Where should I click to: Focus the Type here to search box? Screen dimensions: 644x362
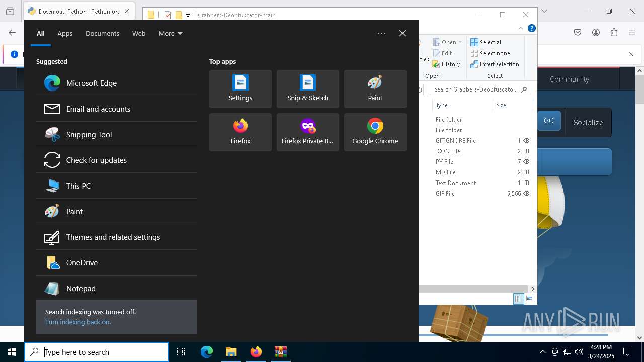click(97, 352)
